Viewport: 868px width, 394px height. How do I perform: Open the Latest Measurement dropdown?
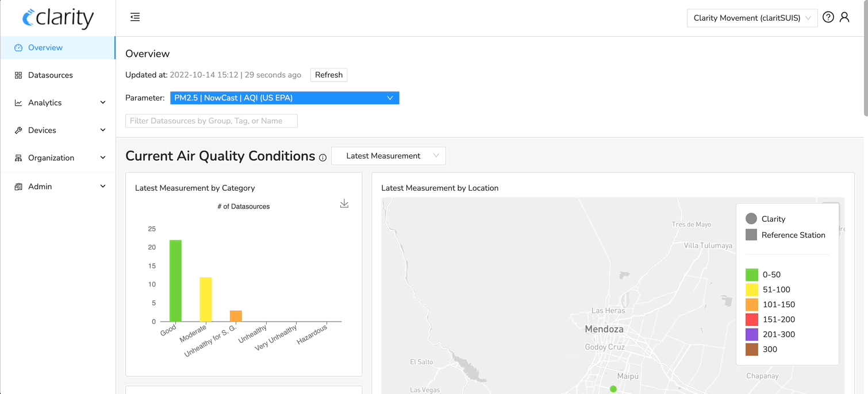click(389, 155)
